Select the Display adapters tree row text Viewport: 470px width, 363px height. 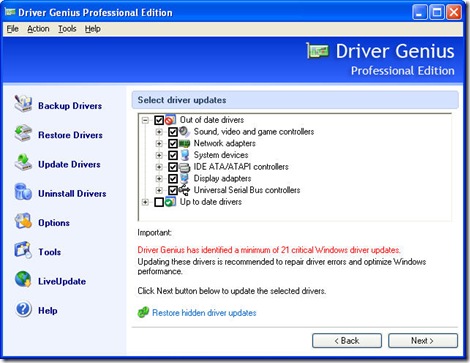tap(222, 178)
